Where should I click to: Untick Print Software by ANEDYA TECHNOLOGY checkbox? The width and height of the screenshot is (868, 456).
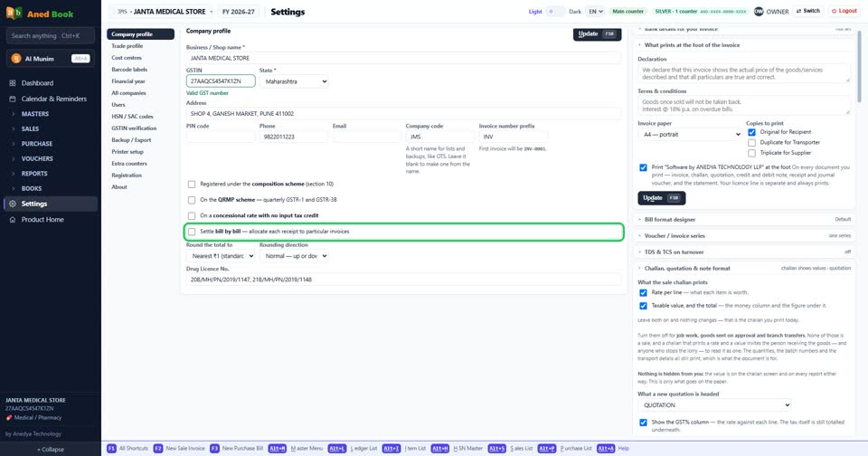(643, 167)
